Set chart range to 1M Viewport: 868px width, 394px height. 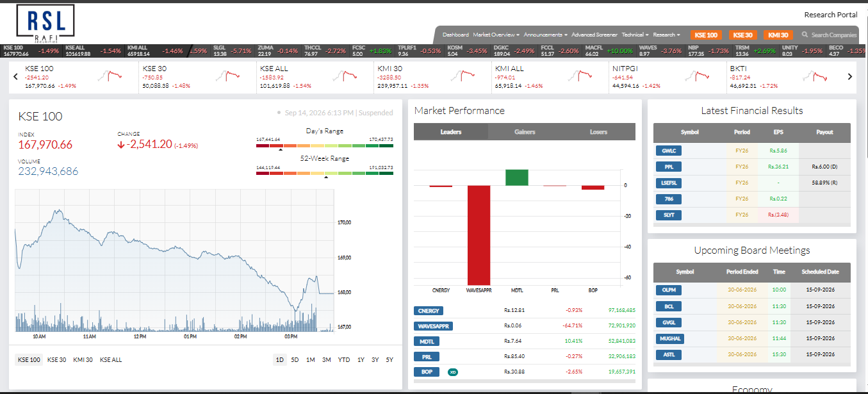310,360
